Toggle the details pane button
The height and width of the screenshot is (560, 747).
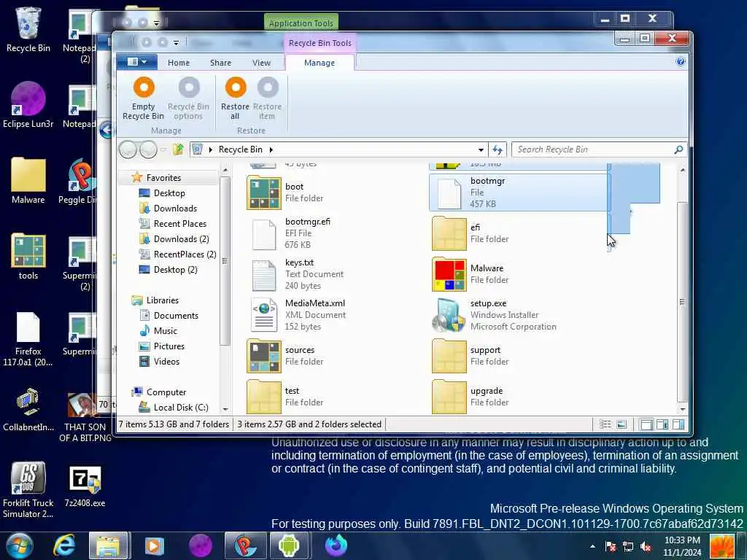coord(678,424)
